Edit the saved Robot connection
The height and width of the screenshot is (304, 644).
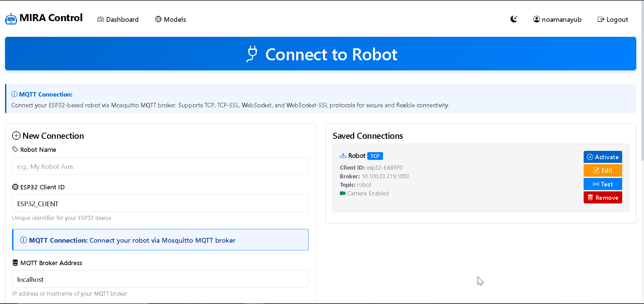click(603, 170)
